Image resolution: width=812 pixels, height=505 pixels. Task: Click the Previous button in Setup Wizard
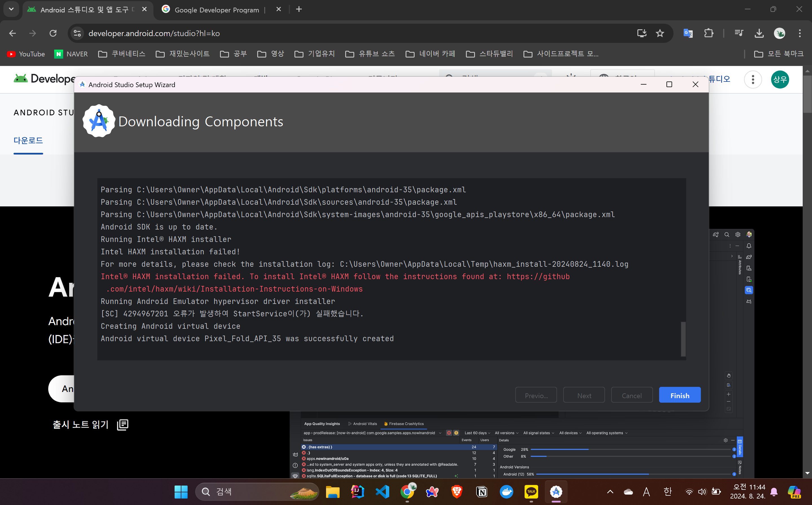coord(536,395)
